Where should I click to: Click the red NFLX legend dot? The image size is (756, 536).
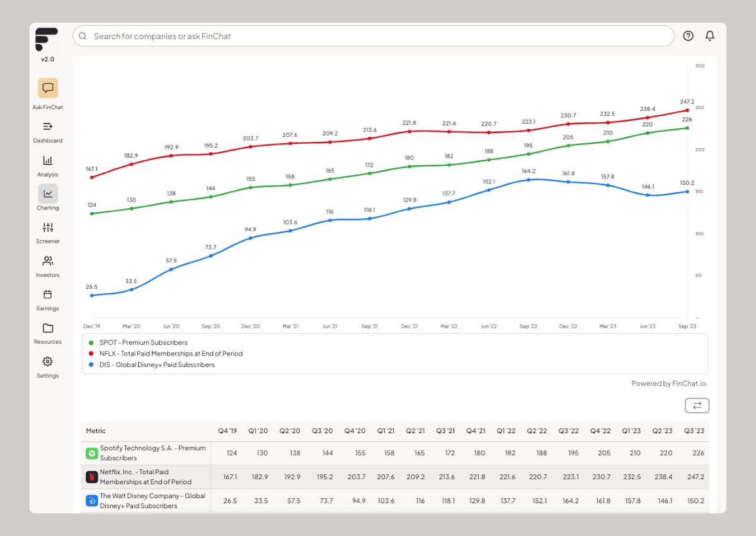pyautogui.click(x=91, y=354)
